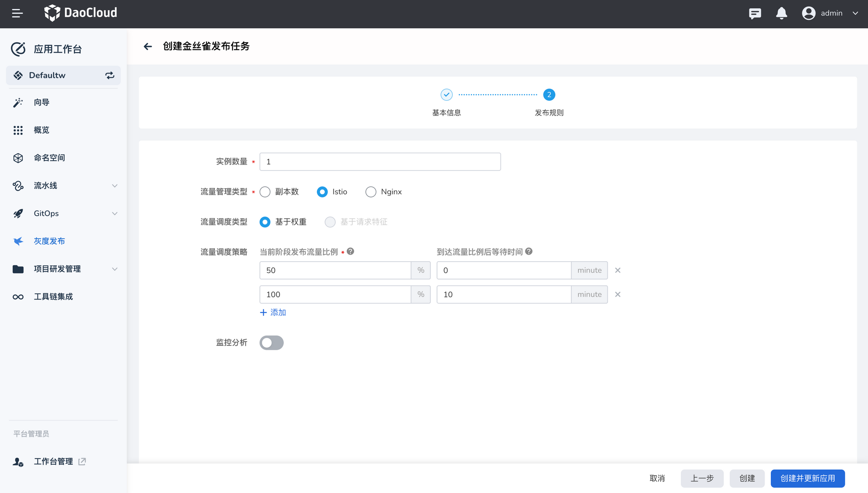The image size is (868, 493).
Task: Select the Nginx radio button
Action: tap(371, 192)
